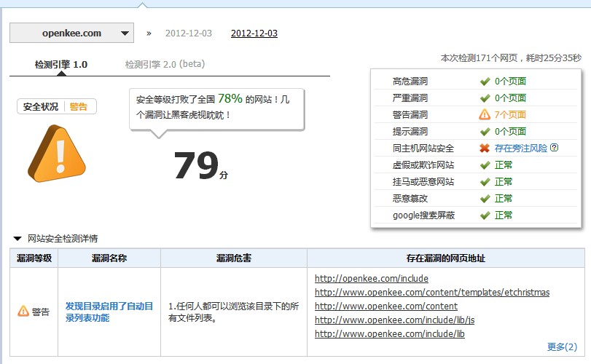Open the etchristmas templates URL link
Image resolution: width=591 pixels, height=364 pixels.
431,292
